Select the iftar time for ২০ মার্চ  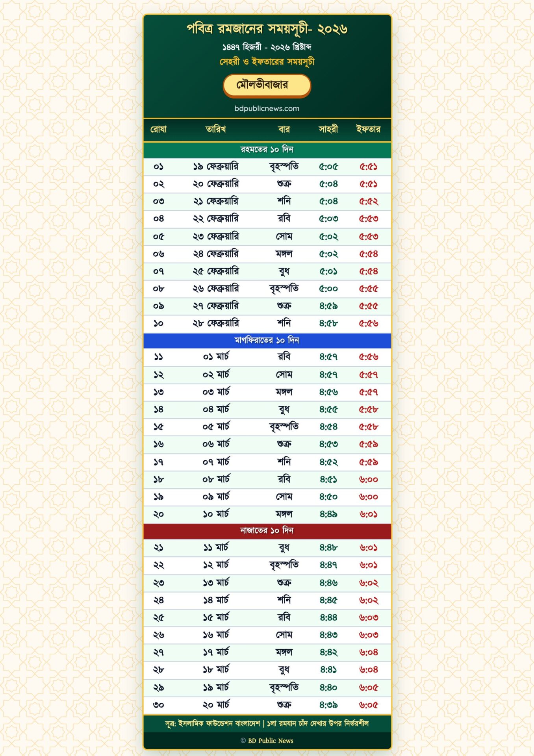point(368,705)
